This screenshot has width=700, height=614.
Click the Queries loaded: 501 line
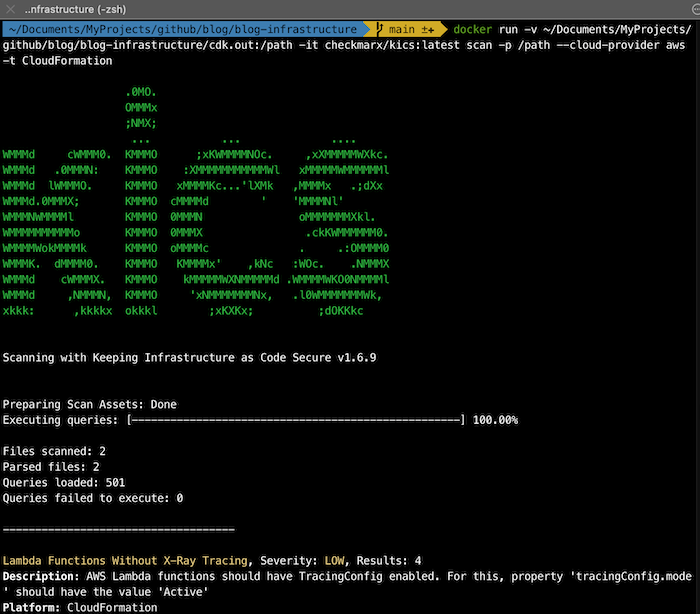pos(64,483)
